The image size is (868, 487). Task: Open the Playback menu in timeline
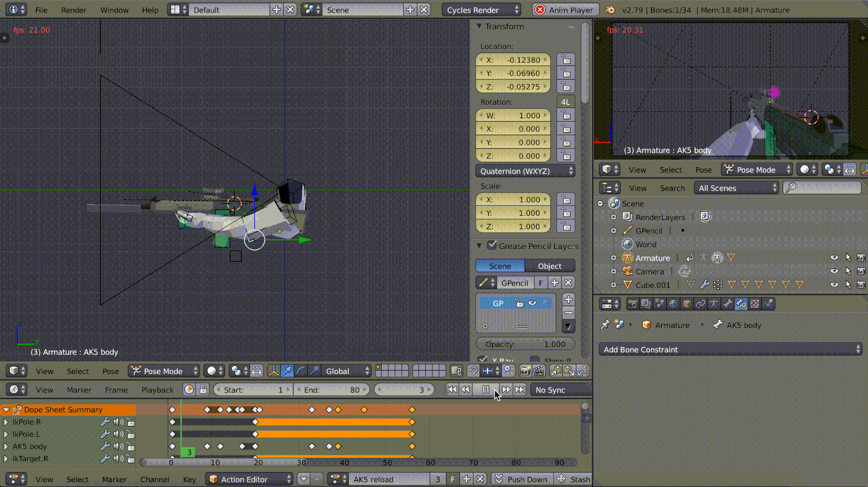[157, 390]
